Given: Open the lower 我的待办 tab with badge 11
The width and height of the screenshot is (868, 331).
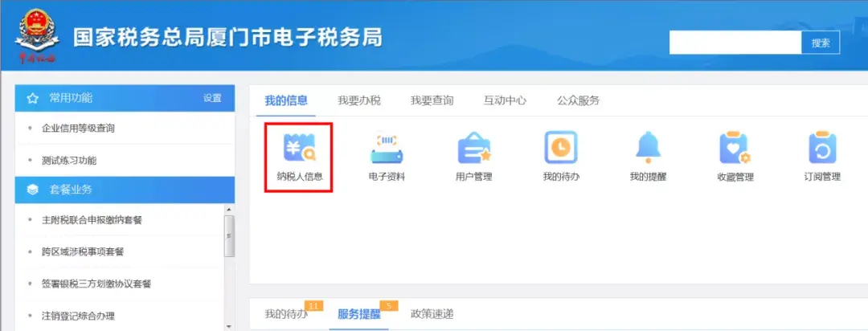Looking at the screenshot, I should coord(286,314).
